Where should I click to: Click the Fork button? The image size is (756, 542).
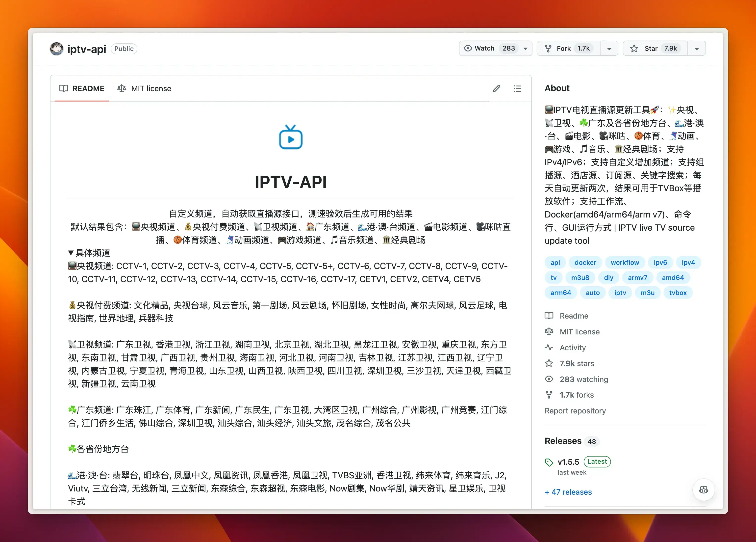click(569, 48)
